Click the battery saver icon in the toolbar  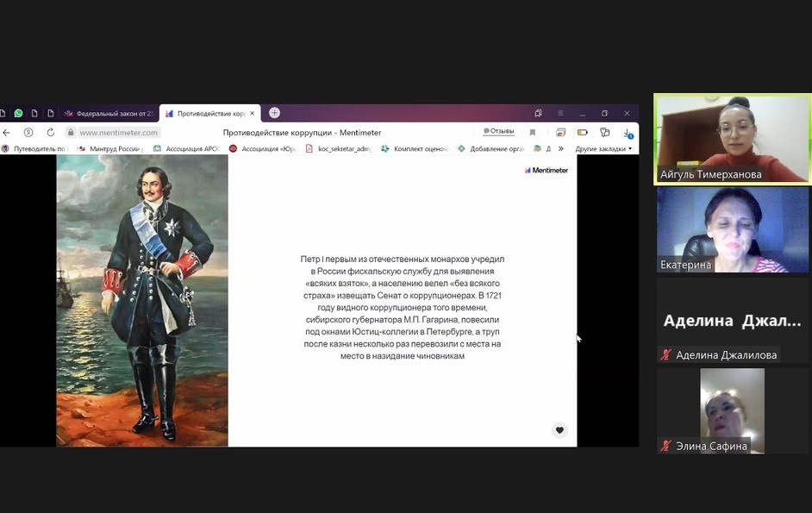[x=583, y=133]
